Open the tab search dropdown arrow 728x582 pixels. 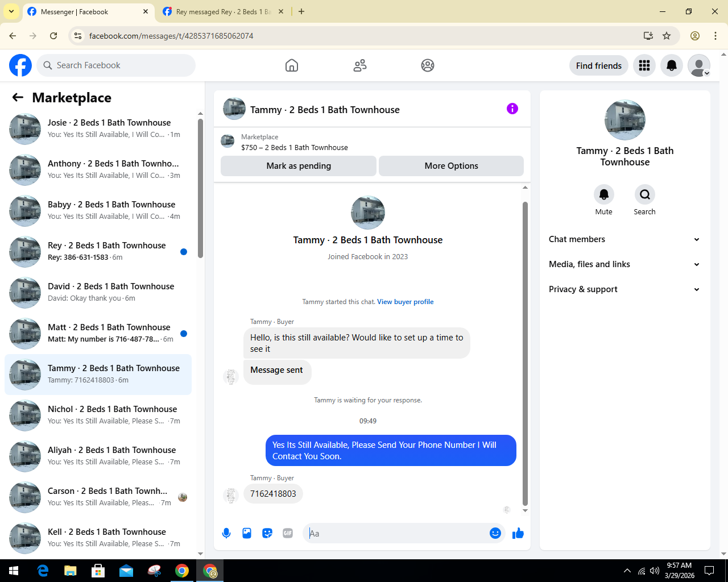tap(11, 11)
